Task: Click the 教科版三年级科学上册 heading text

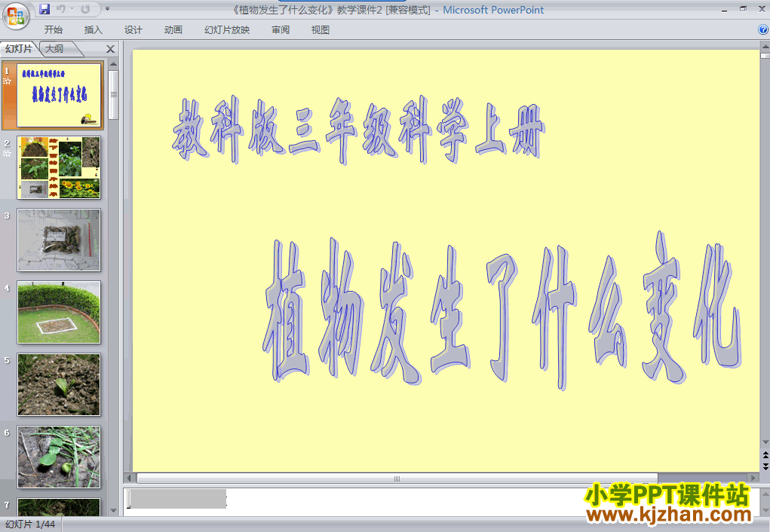Action: (x=358, y=130)
